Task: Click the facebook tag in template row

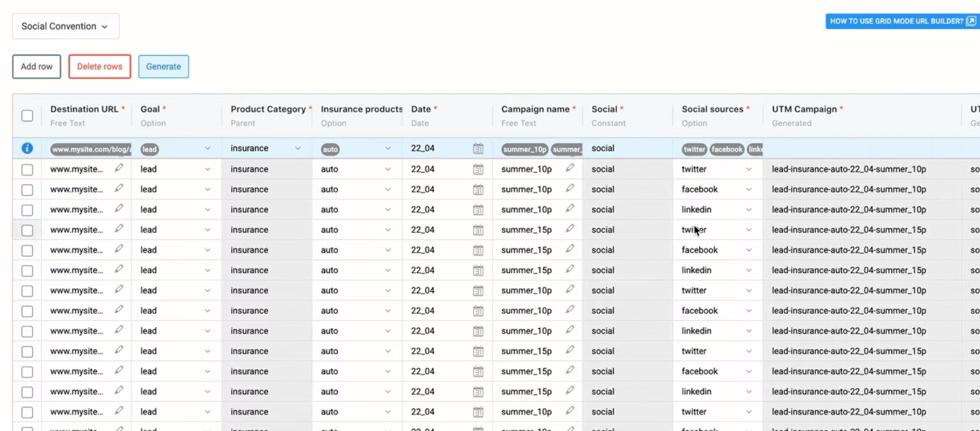Action: click(727, 149)
